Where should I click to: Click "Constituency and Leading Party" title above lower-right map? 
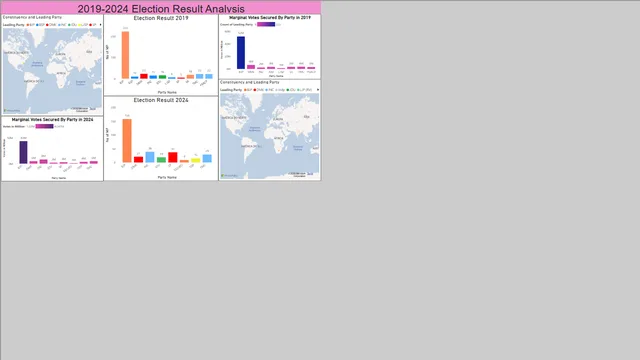(x=250, y=82)
